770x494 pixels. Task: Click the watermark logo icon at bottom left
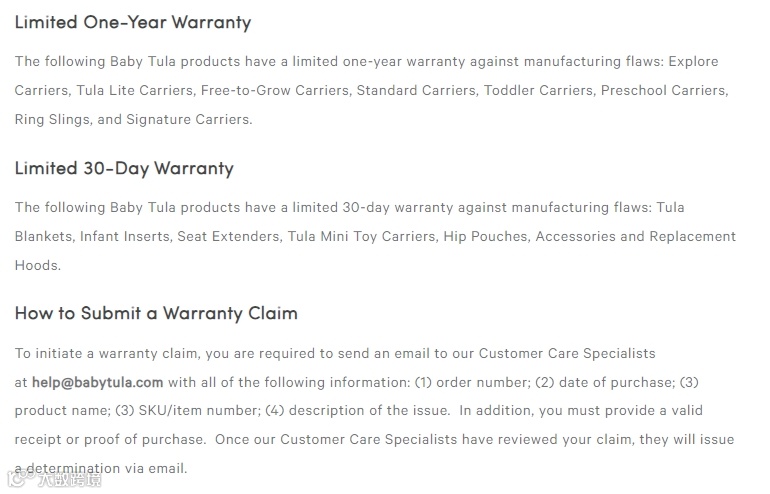[19, 479]
